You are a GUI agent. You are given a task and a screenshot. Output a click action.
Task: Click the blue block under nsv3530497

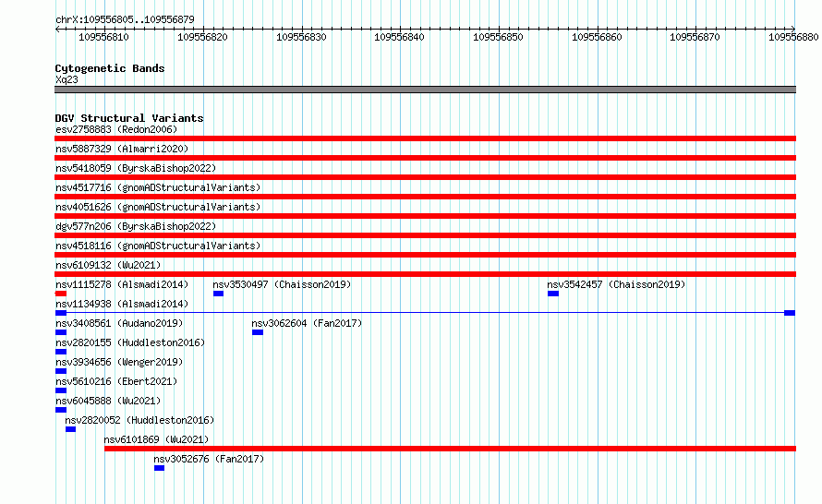point(219,294)
